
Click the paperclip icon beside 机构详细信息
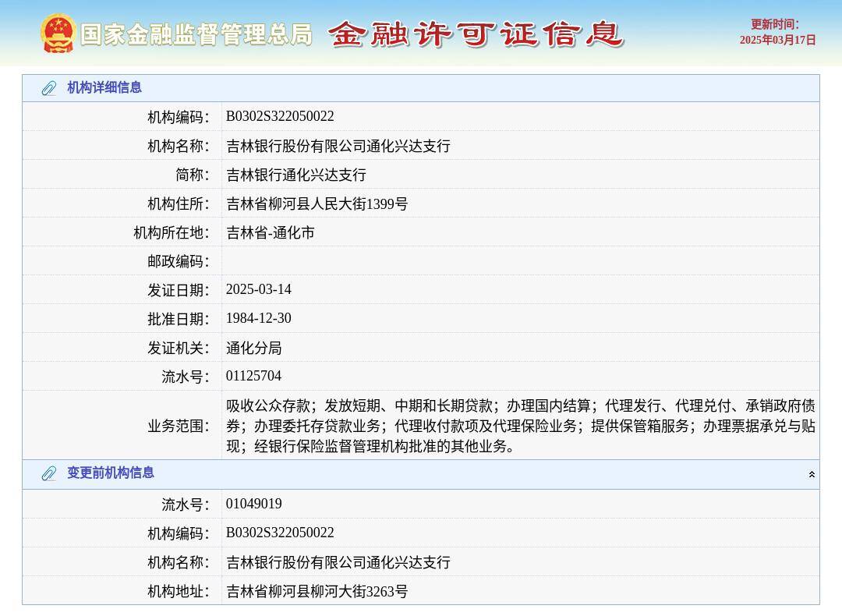[x=50, y=88]
